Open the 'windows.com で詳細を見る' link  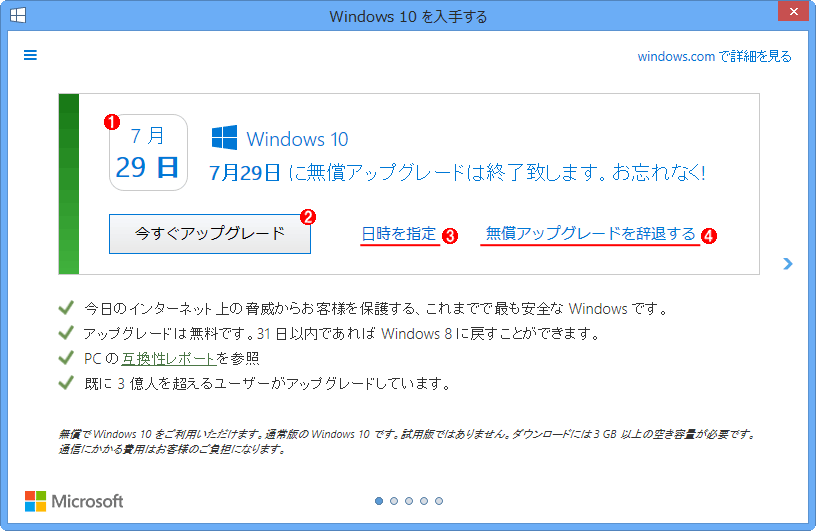(714, 56)
